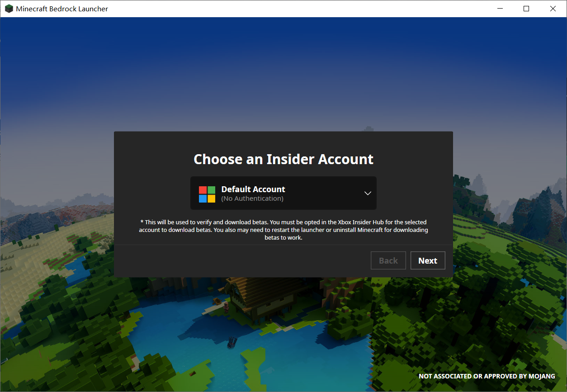The height and width of the screenshot is (392, 567).
Task: Click the red square of the Microsoft logo
Action: pyautogui.click(x=203, y=190)
